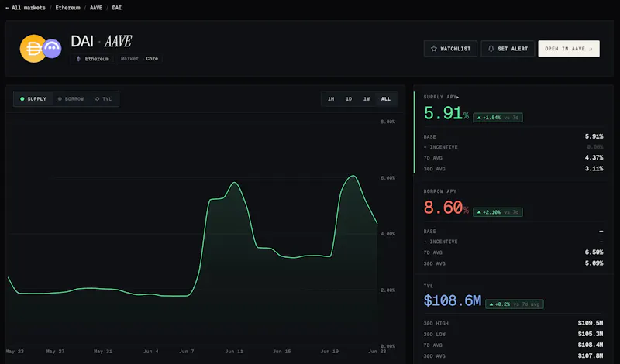Click the TVL 7D AVG value $108.4M

pyautogui.click(x=591, y=345)
